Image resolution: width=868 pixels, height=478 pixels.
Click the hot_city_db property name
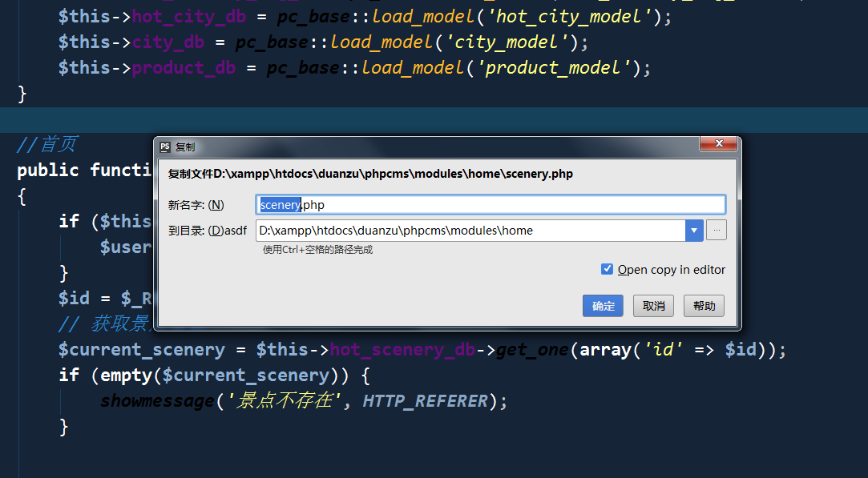189,17
